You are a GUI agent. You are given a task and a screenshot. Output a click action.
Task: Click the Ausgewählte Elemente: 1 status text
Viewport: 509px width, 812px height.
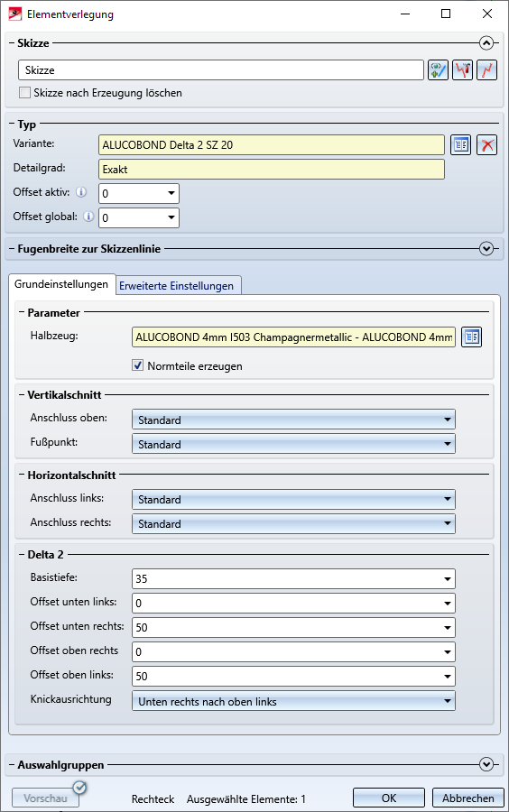point(246,799)
